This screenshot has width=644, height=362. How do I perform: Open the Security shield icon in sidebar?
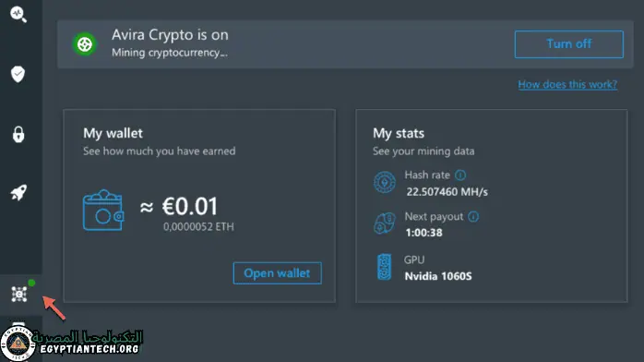[x=18, y=75]
